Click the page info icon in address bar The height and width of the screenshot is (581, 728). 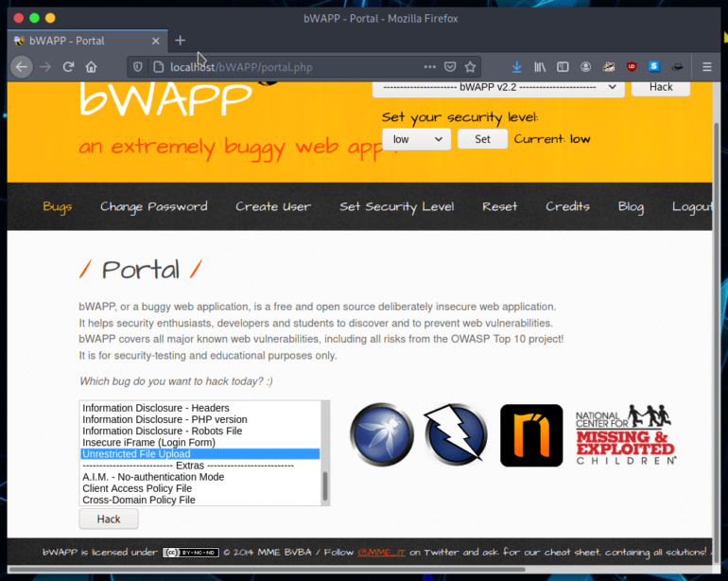click(158, 67)
